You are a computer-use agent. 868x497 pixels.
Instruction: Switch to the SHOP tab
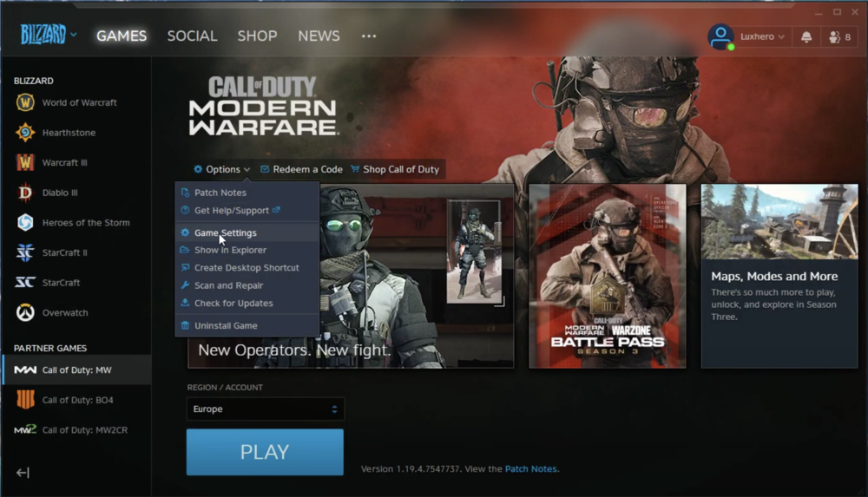click(258, 36)
